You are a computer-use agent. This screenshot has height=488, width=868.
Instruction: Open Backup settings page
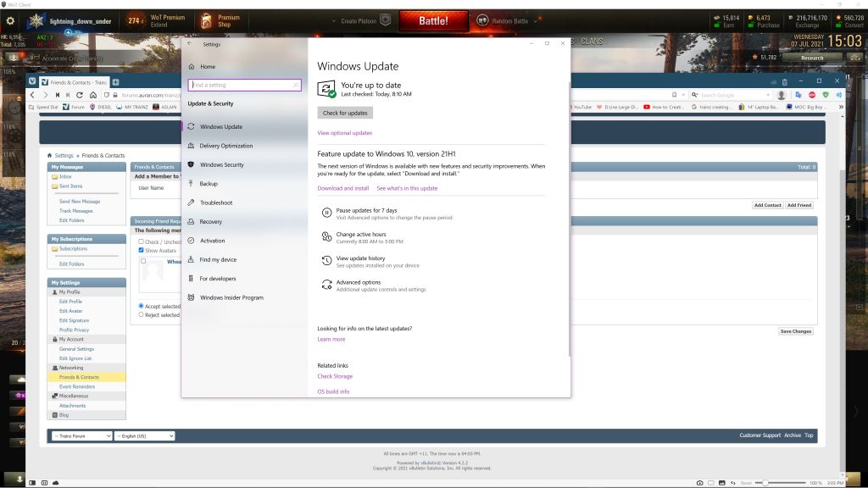click(x=209, y=184)
